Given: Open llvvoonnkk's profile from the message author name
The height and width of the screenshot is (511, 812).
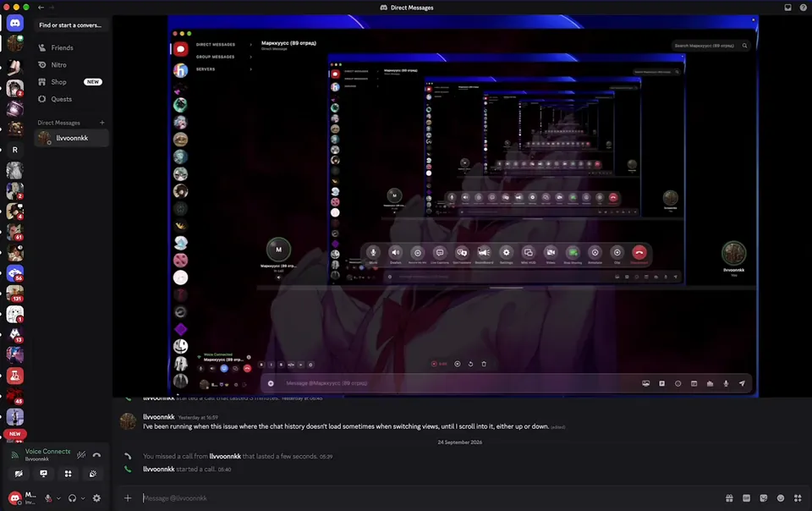Looking at the screenshot, I should click(x=159, y=417).
